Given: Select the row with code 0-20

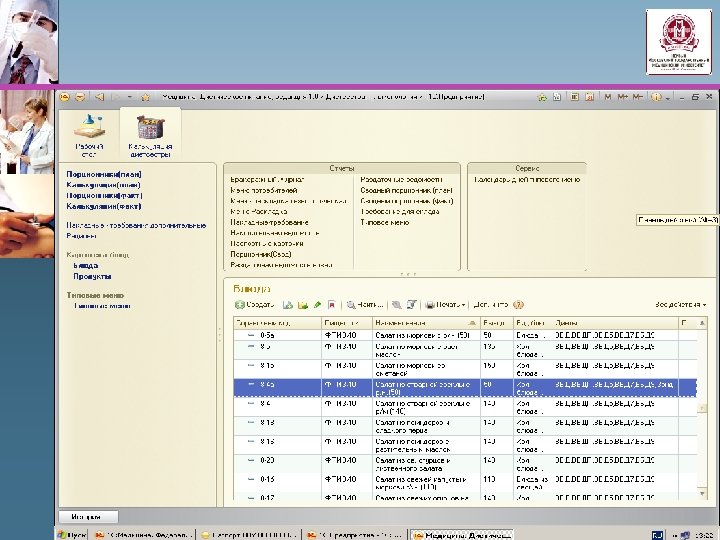Looking at the screenshot, I should [465, 464].
